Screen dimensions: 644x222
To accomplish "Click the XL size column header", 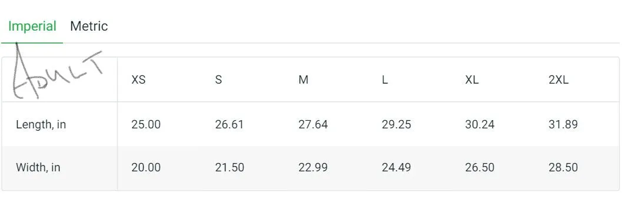I will click(472, 79).
